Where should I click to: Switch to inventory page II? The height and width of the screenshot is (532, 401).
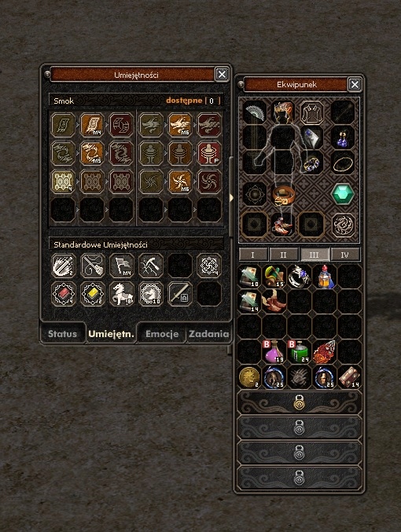283,255
